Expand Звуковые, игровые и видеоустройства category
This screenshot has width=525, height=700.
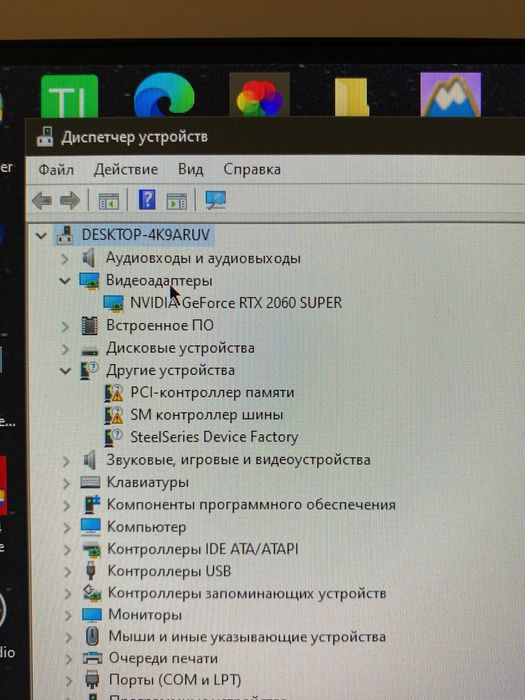click(x=66, y=461)
